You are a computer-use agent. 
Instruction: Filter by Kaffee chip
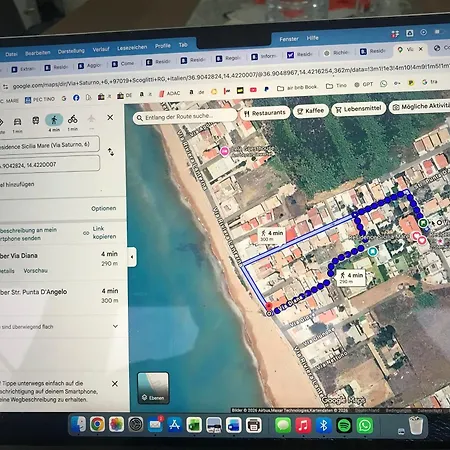pyautogui.click(x=311, y=111)
